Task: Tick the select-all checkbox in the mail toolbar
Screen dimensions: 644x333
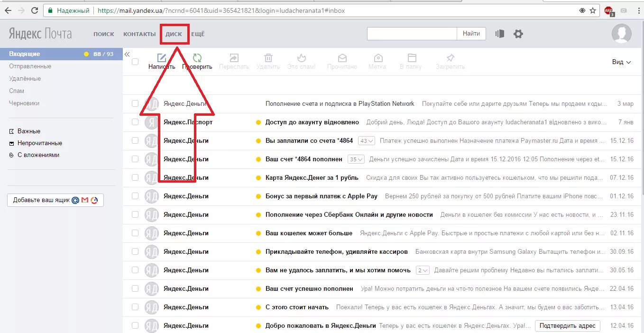Action: coord(135,62)
